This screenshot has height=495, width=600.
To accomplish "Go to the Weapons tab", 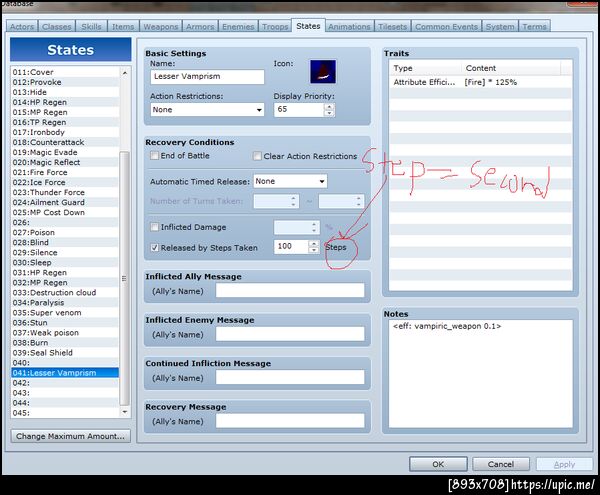I will pyautogui.click(x=160, y=26).
